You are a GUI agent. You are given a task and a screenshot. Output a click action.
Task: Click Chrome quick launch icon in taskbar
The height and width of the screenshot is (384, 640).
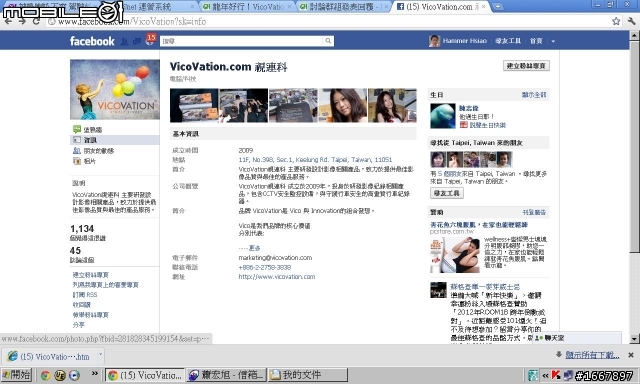(x=45, y=375)
